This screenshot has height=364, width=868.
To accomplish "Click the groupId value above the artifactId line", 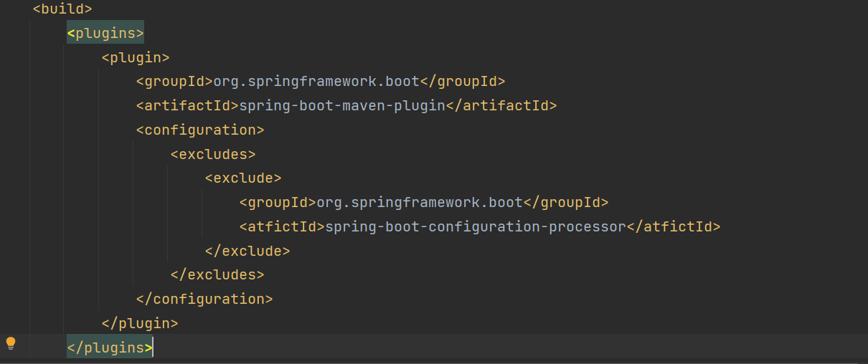I will point(316,82).
